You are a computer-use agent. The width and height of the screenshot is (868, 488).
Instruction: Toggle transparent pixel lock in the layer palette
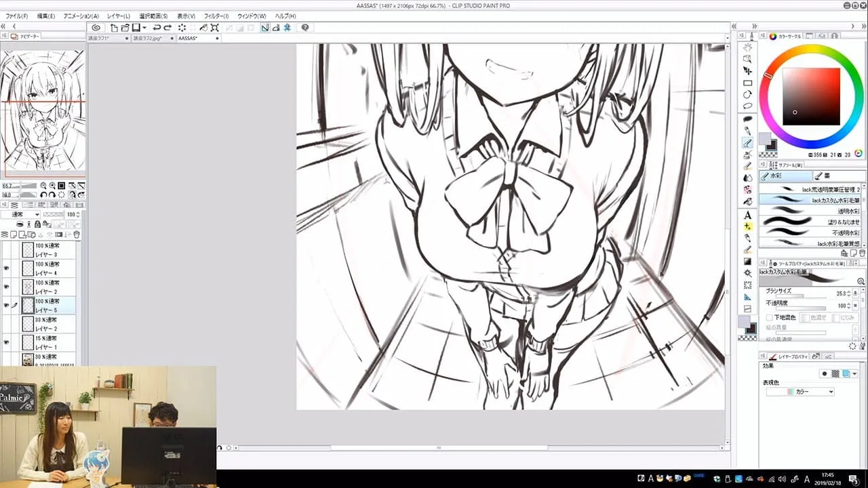pos(47,224)
